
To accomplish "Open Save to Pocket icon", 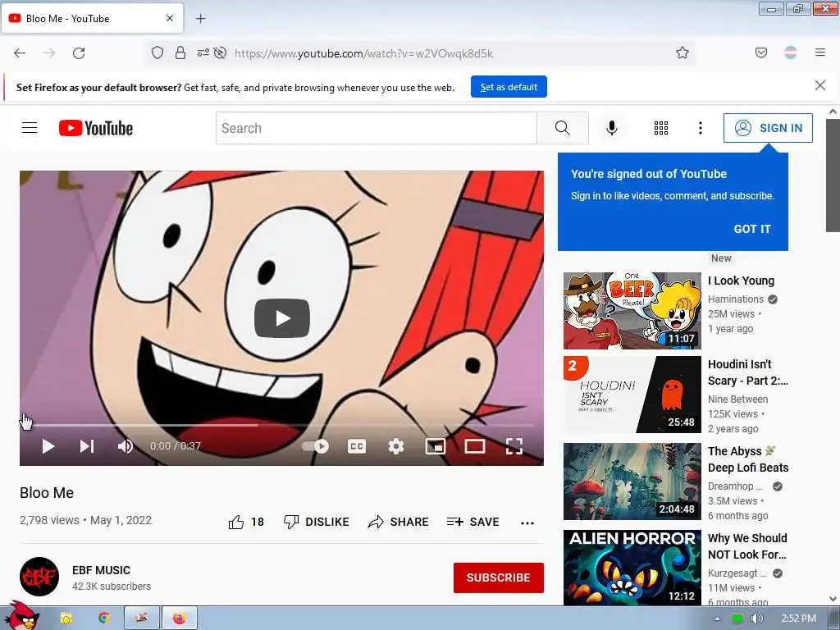I will [760, 52].
